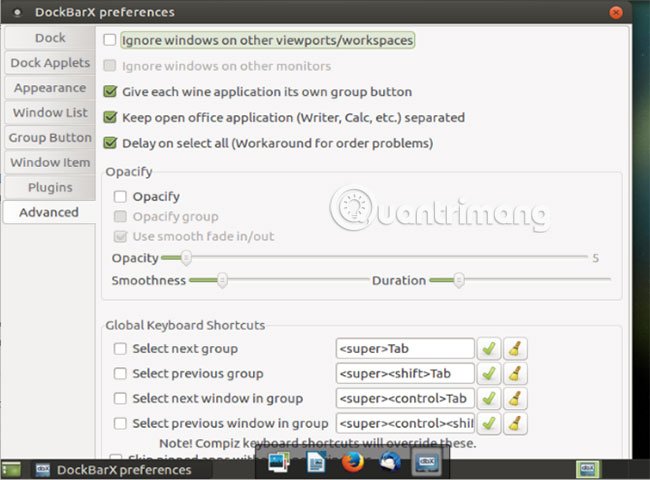Enable Select next window in group checkbox
The image size is (650, 480).
[x=120, y=398]
